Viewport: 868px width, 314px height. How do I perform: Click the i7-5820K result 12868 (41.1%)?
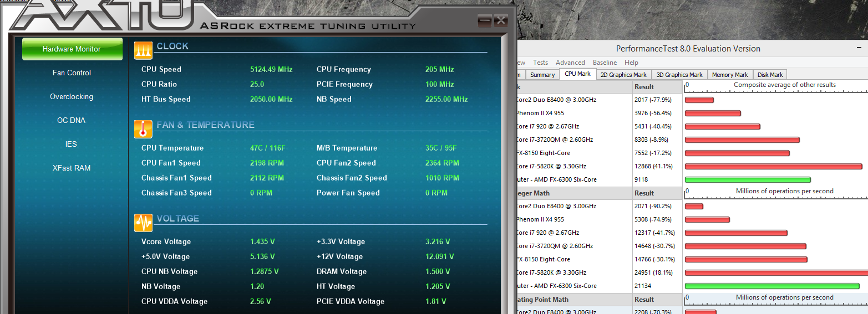click(653, 166)
